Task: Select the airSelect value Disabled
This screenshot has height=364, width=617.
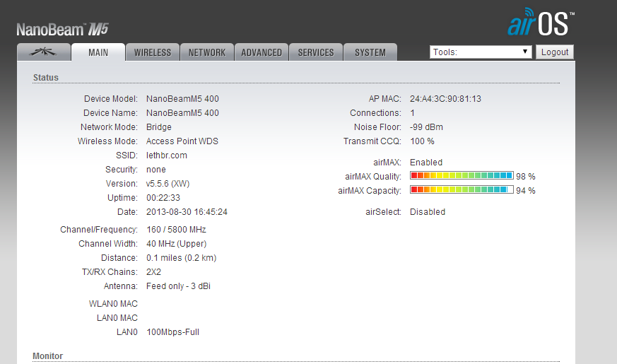Action: click(x=428, y=212)
